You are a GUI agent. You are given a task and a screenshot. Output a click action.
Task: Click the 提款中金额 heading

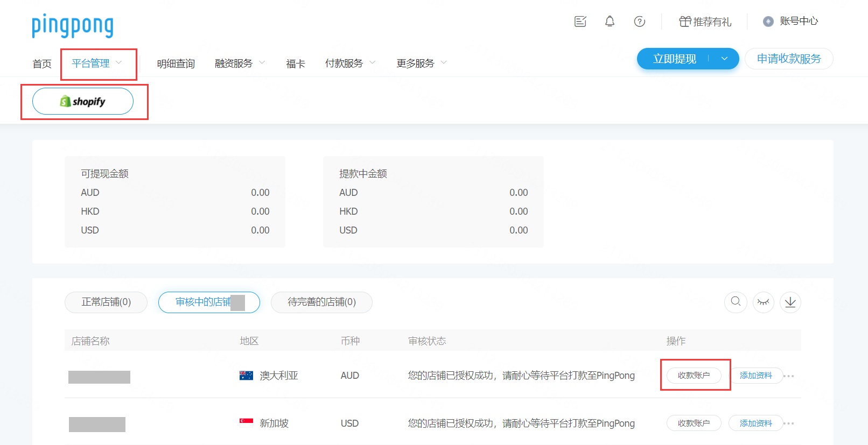(363, 174)
